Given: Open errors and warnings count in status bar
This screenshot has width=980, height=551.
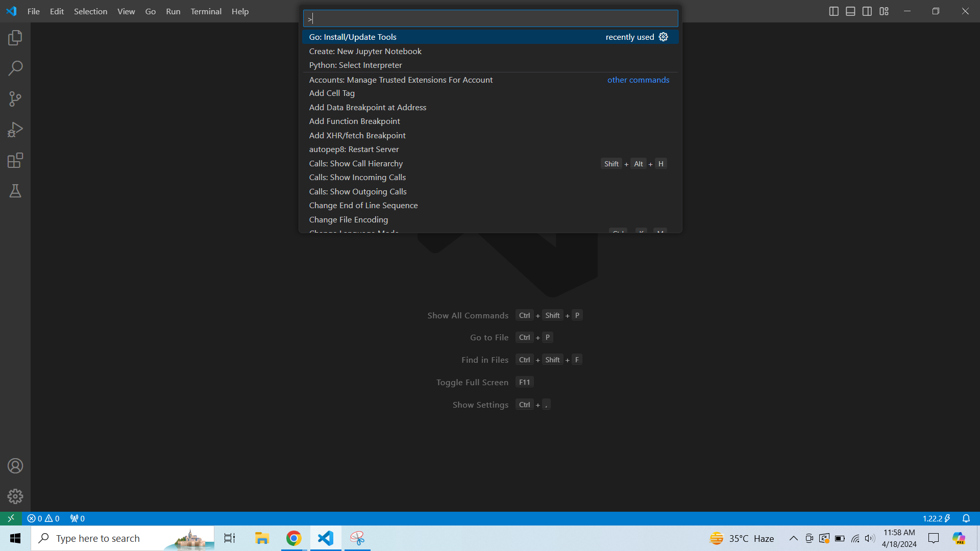Looking at the screenshot, I should point(43,518).
